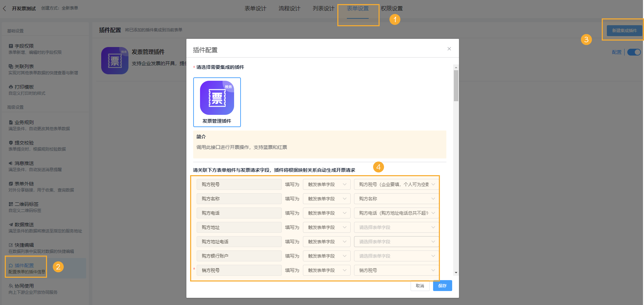644x305 pixels.
Task: Click the dialog scrollbar up arrow
Action: pyautogui.click(x=456, y=67)
